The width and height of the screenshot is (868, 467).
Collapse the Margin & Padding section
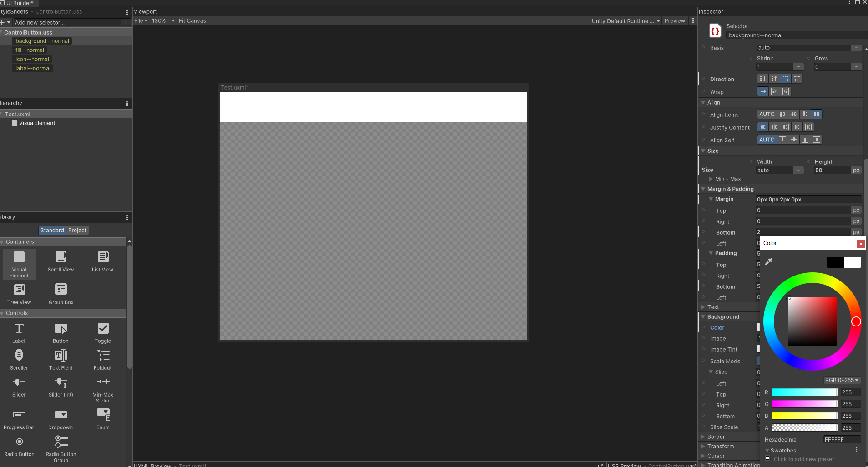click(703, 189)
